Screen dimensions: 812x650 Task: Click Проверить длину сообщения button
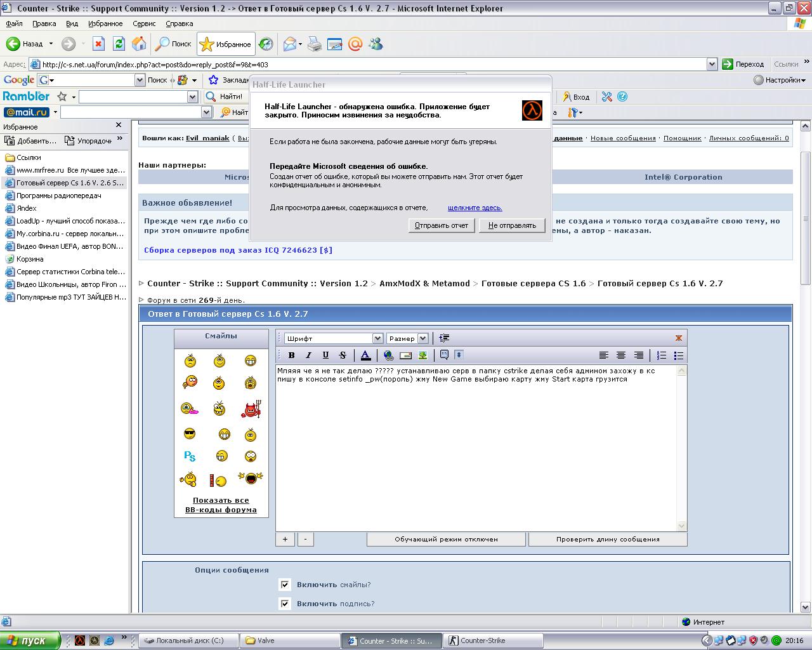pyautogui.click(x=608, y=539)
